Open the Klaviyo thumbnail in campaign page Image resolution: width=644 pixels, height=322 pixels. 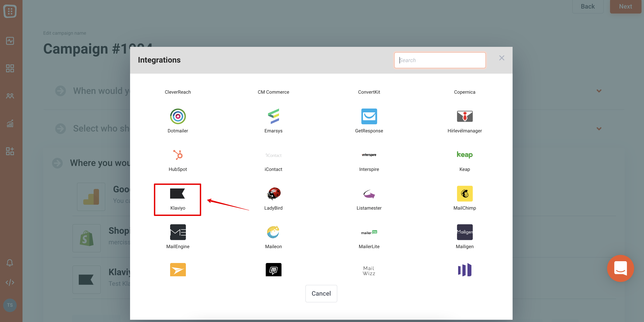pos(86,279)
